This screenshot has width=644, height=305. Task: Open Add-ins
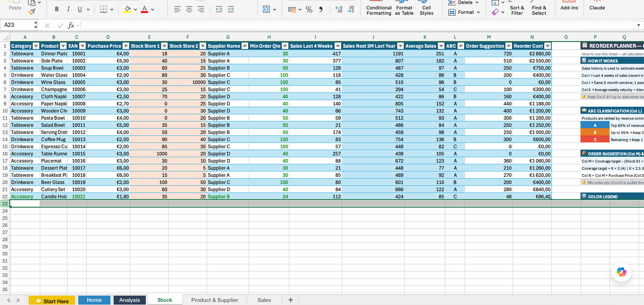tap(569, 6)
